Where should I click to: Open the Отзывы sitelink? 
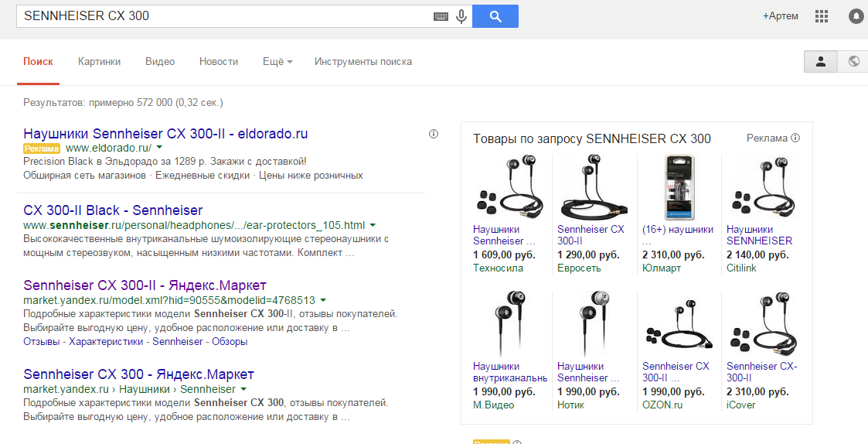[42, 341]
